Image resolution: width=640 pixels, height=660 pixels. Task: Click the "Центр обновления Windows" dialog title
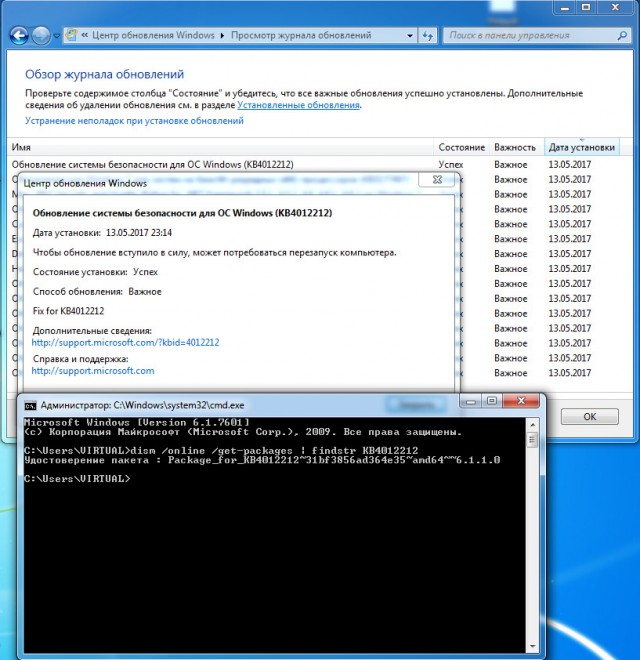(x=85, y=184)
